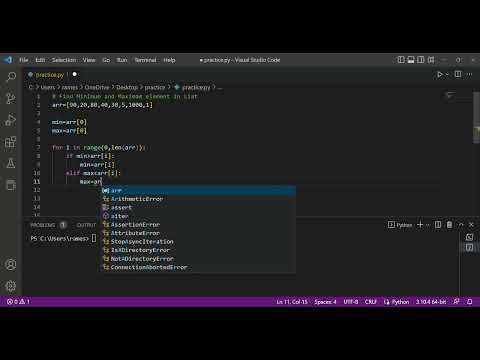This screenshot has height=360, width=480.
Task: Choose IsADirectoryError suggestion
Action: click(198, 250)
